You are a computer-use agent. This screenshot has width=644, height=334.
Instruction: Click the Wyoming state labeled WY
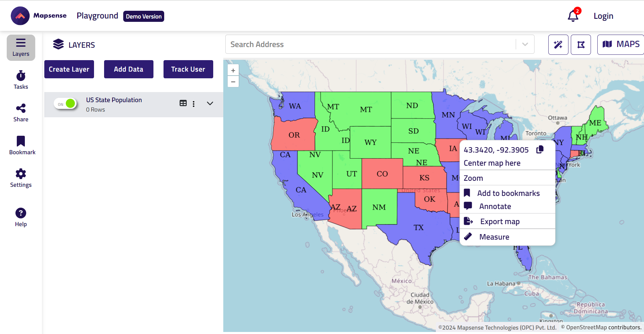pyautogui.click(x=370, y=142)
